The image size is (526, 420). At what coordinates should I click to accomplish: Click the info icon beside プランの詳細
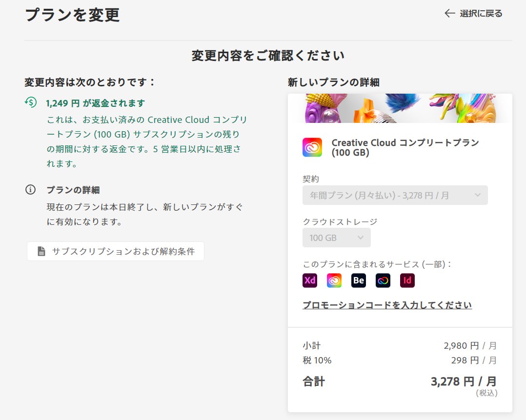(31, 190)
